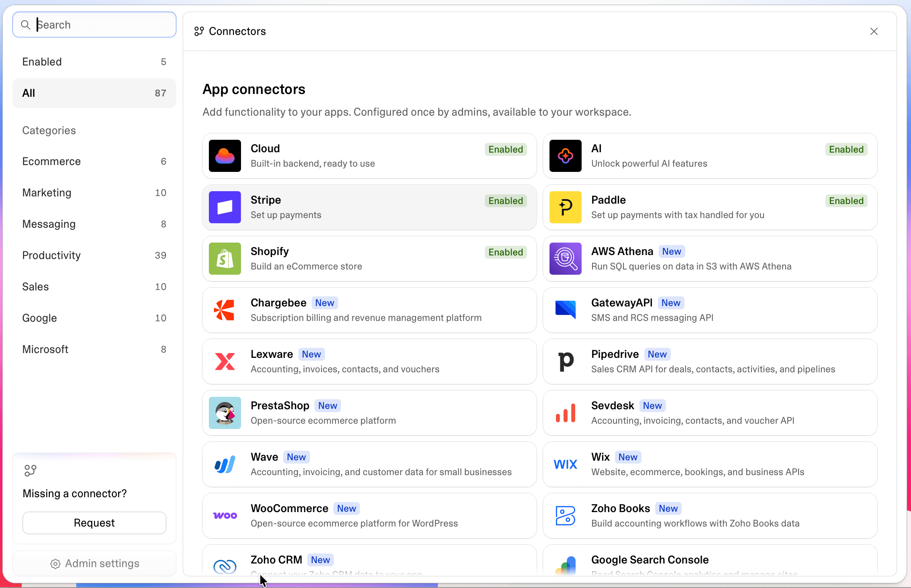
Task: Open the Paddle connector card
Action: [710, 207]
